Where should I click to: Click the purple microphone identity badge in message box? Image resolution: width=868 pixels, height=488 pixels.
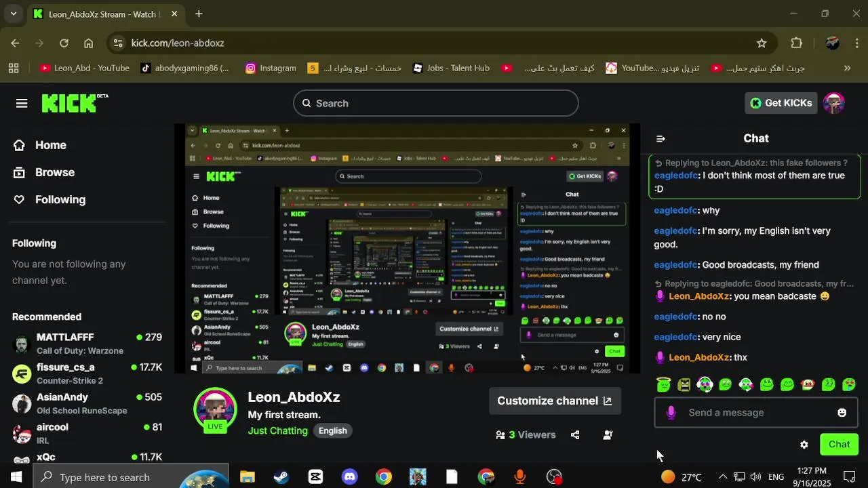[x=671, y=413]
